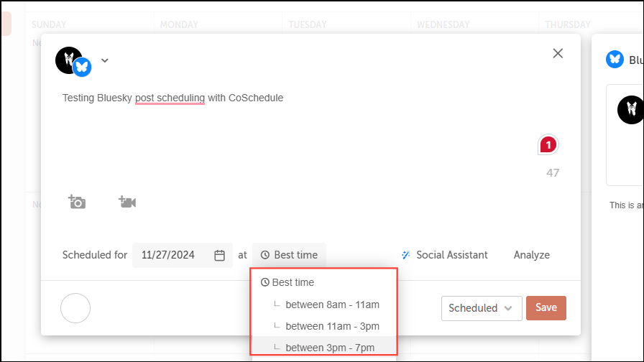Click the TUESDAY calendar column header

click(x=308, y=24)
